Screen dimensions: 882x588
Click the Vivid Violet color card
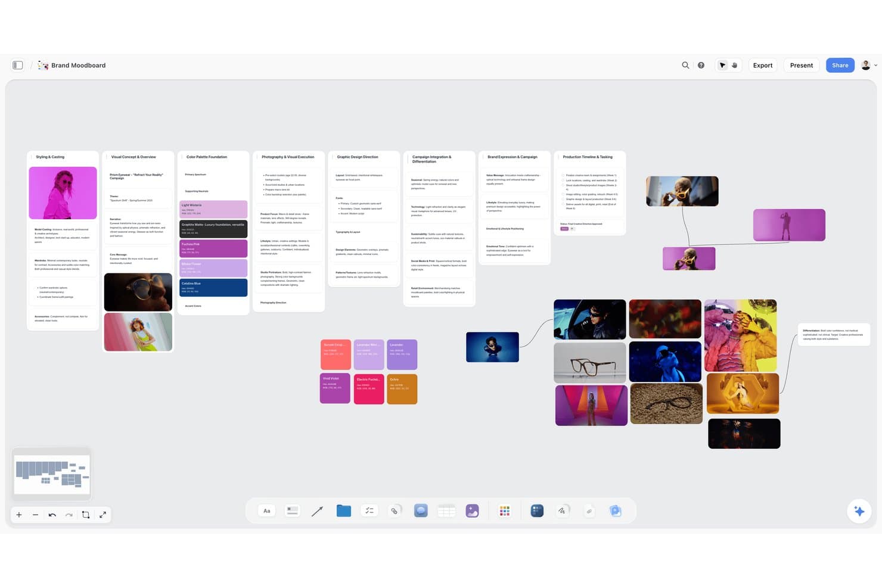[x=335, y=388]
